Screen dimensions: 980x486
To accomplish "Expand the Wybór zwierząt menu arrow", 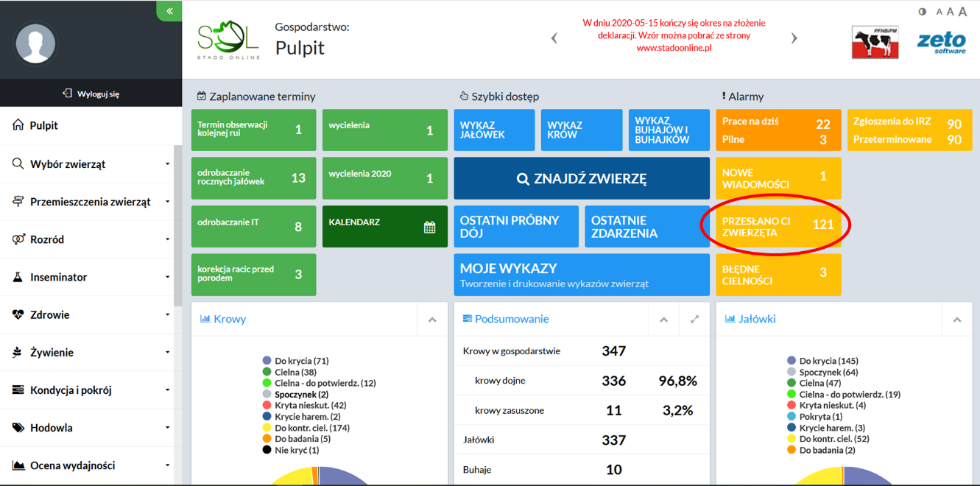I will tap(167, 164).
